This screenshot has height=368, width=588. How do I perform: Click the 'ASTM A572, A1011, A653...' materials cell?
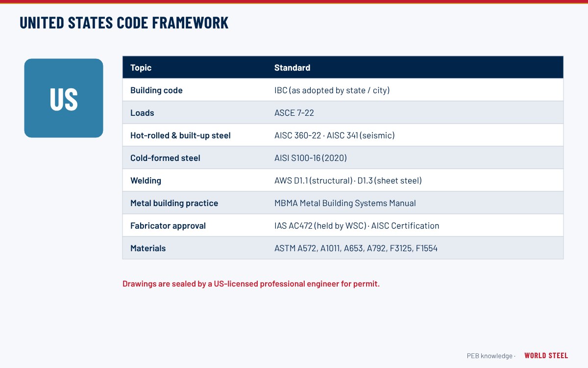(x=356, y=248)
